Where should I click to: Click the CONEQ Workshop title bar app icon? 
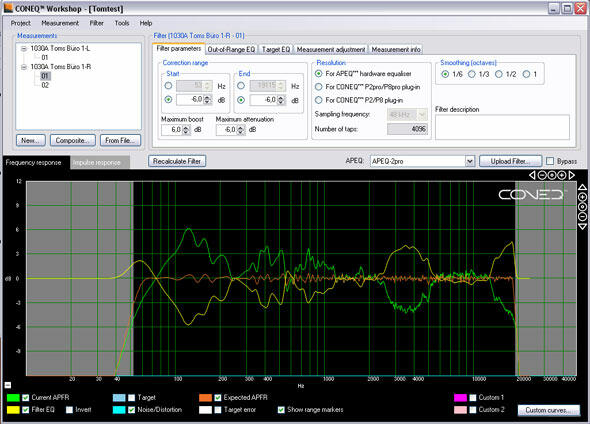point(8,8)
